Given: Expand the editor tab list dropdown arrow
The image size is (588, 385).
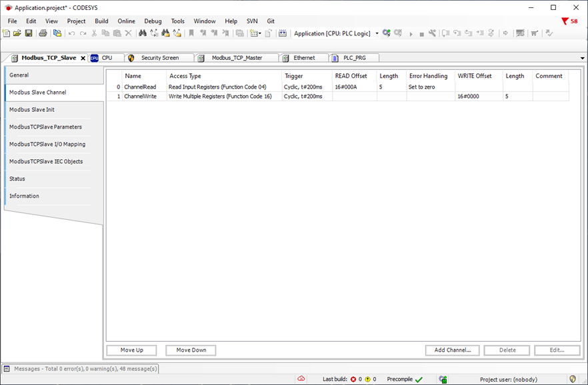Looking at the screenshot, I should [x=582, y=59].
